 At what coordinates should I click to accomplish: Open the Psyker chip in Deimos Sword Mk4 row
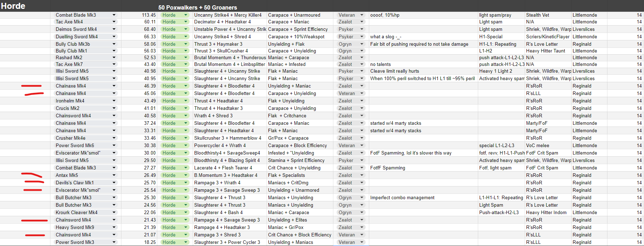[x=351, y=29]
